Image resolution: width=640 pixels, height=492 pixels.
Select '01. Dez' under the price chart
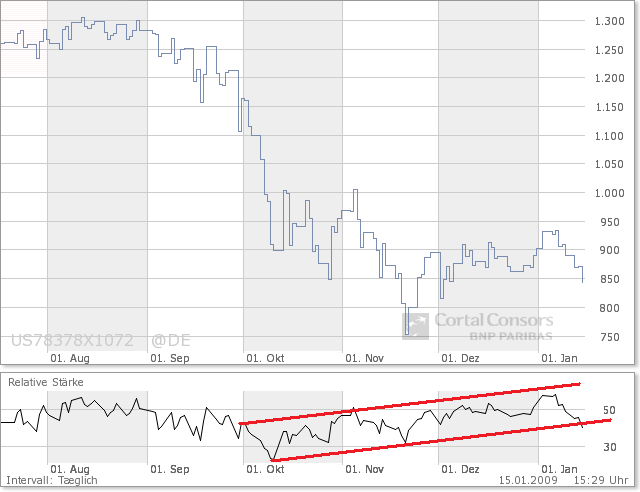(x=460, y=358)
